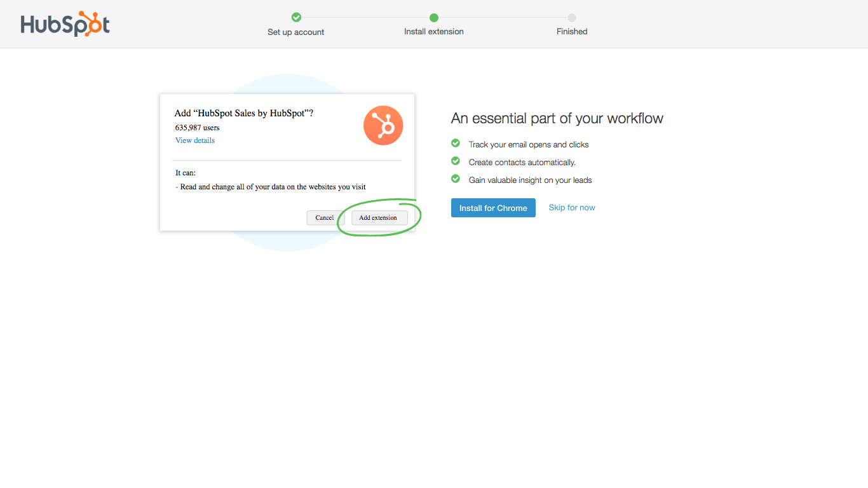Click Cancel in the extension dialog
The width and height of the screenshot is (868, 488).
coord(325,218)
